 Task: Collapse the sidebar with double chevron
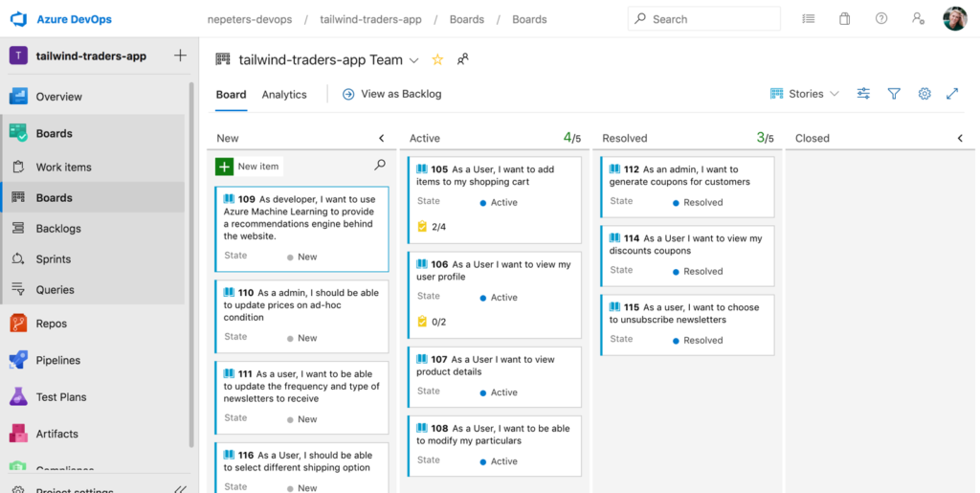tap(180, 489)
